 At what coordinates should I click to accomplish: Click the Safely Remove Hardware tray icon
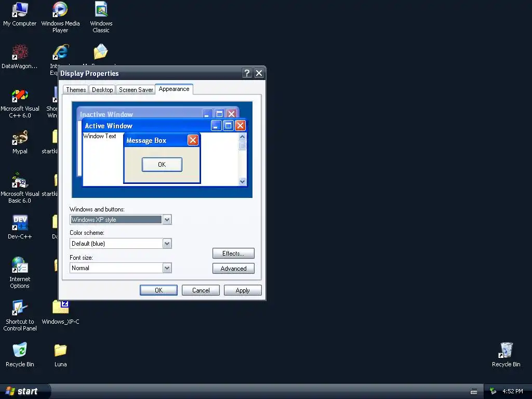pyautogui.click(x=493, y=391)
